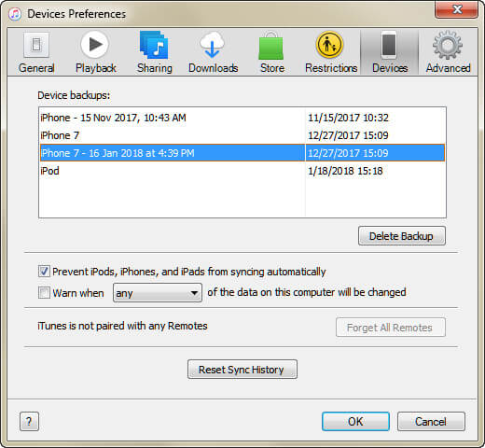Click the date 11/15/2017 10:32

pyautogui.click(x=348, y=118)
